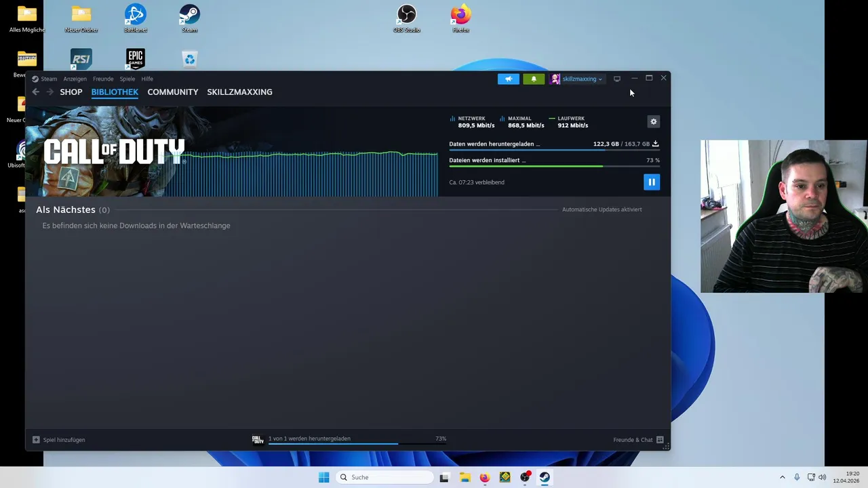Open Freunde & Chat
The width and height of the screenshot is (868, 488).
point(638,440)
